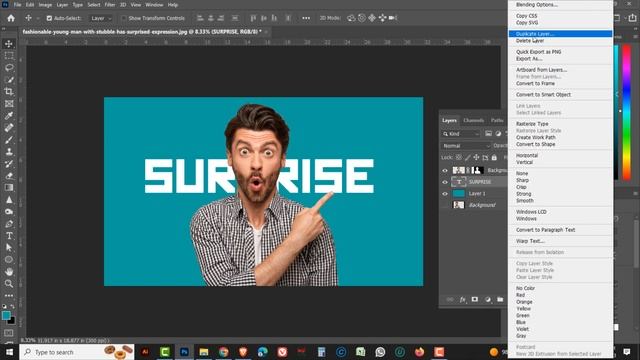Select the Quick Selection tool
Image resolution: width=640 pixels, height=360 pixels.
coord(9,80)
